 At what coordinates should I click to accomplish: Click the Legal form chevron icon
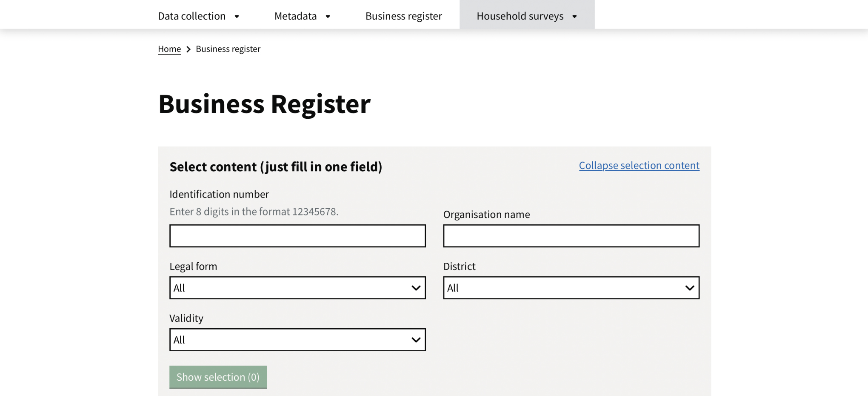416,288
